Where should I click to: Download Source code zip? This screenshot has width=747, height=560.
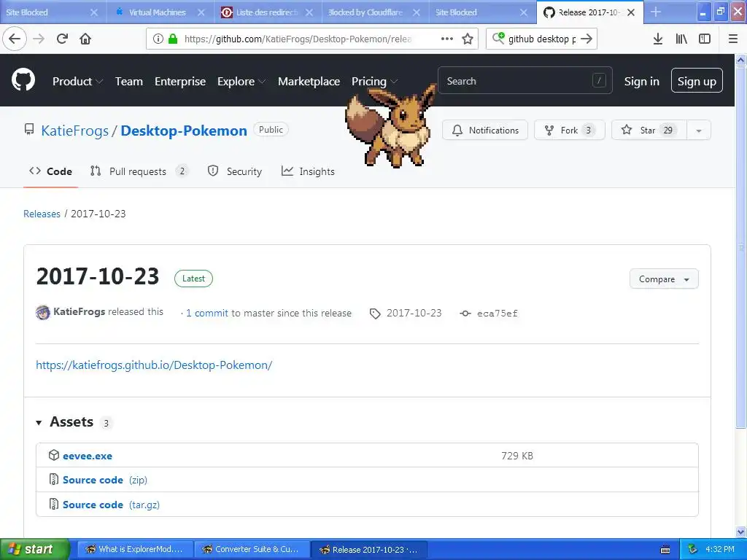pos(105,480)
